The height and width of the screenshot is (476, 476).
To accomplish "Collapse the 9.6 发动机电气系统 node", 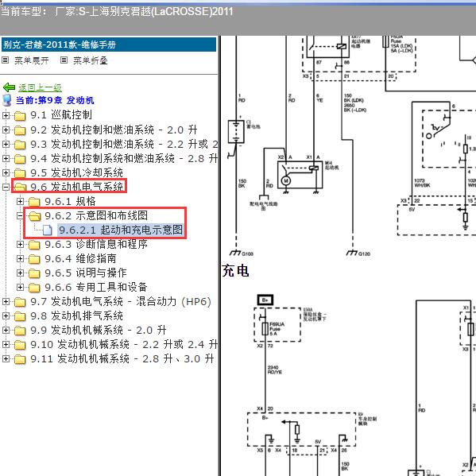I will click(6, 187).
